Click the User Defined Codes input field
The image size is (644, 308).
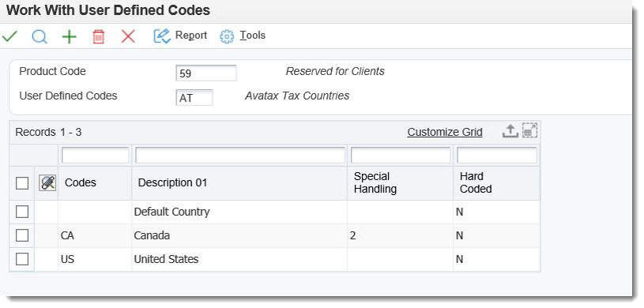[x=194, y=98]
